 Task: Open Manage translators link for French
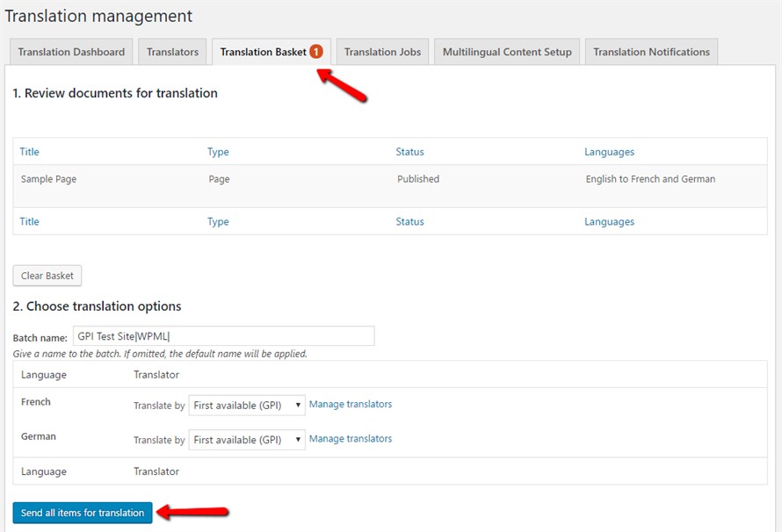pos(350,404)
